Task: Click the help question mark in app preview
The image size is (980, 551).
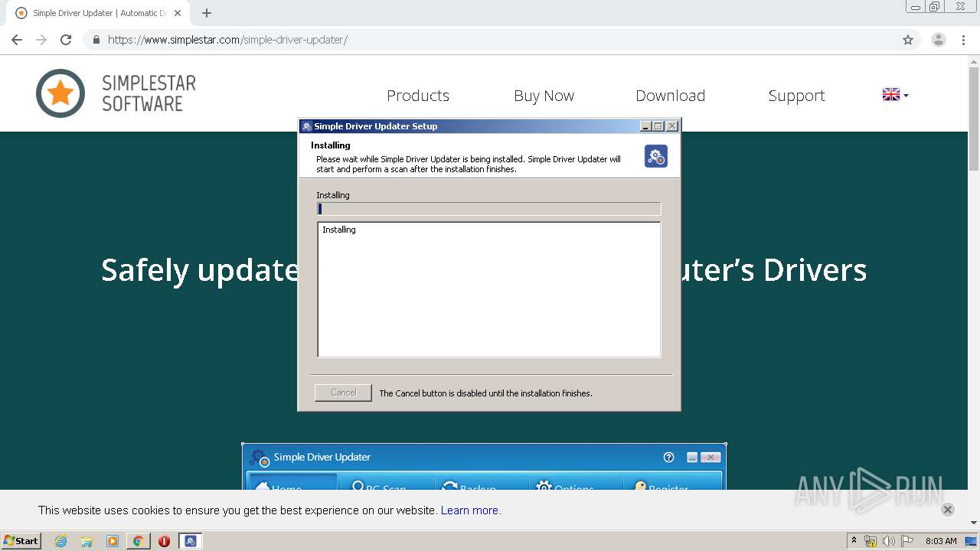Action: coord(668,457)
